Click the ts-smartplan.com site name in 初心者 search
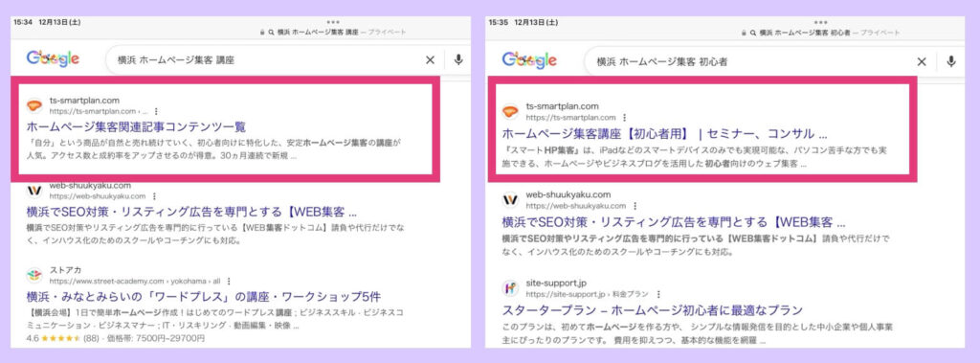Image resolution: width=980 pixels, height=363 pixels. pyautogui.click(x=563, y=105)
